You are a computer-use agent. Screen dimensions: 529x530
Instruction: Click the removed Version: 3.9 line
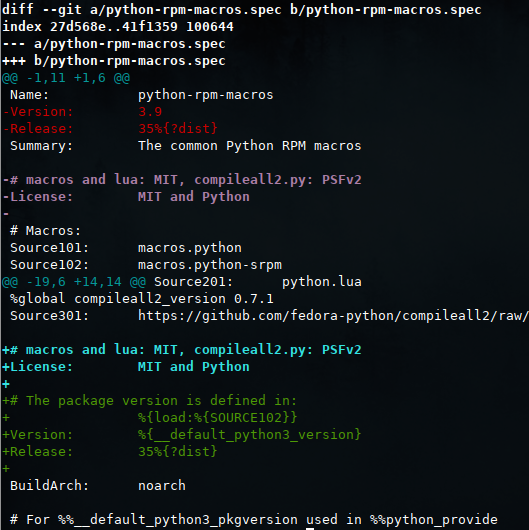82,112
